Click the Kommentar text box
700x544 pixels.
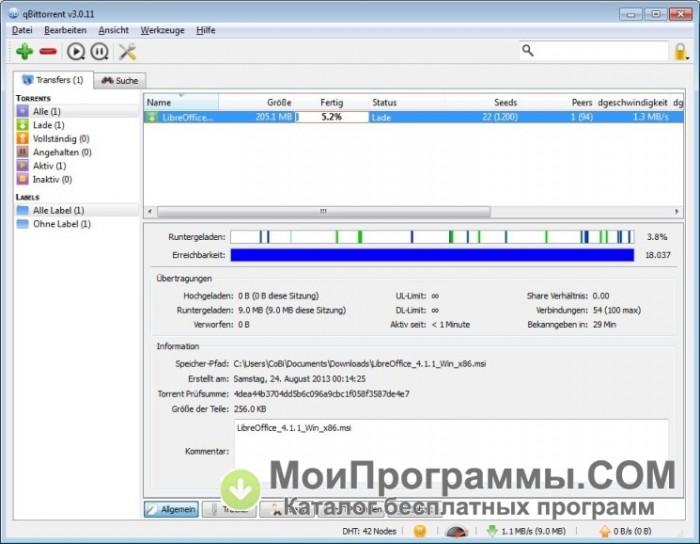click(451, 451)
